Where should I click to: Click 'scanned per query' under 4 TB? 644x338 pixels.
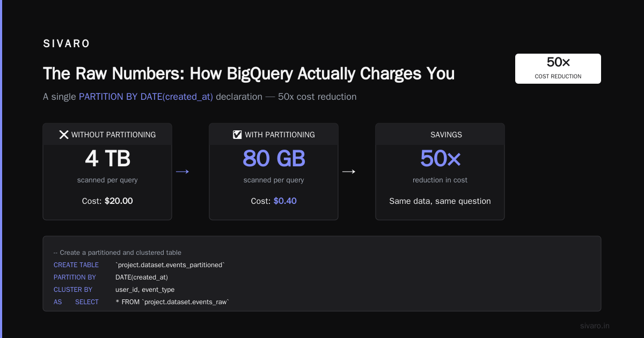[x=107, y=180]
